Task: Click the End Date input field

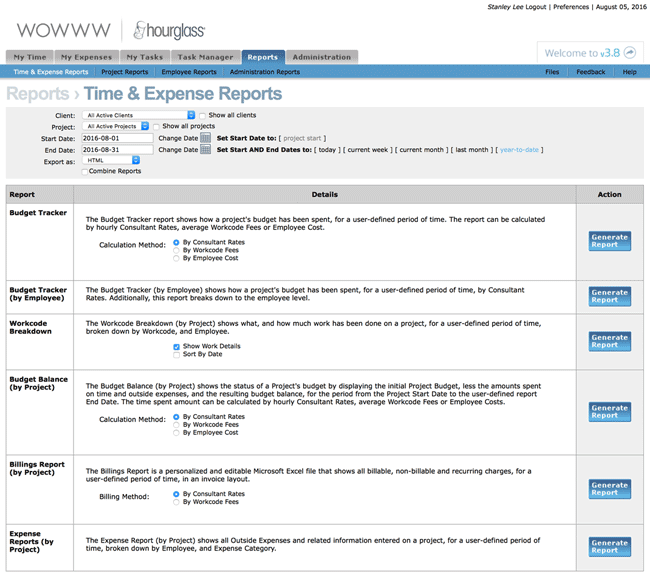Action: tap(118, 150)
